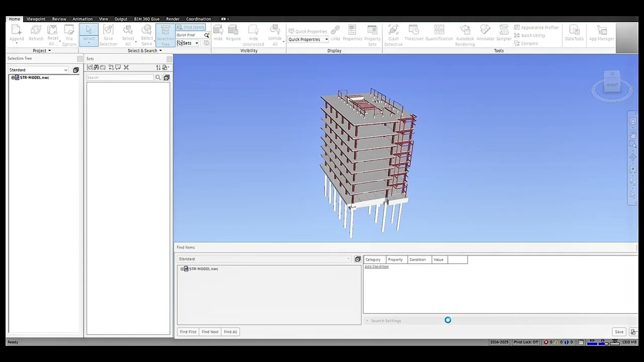Open the Autodesk Rendering tool

click(x=465, y=35)
